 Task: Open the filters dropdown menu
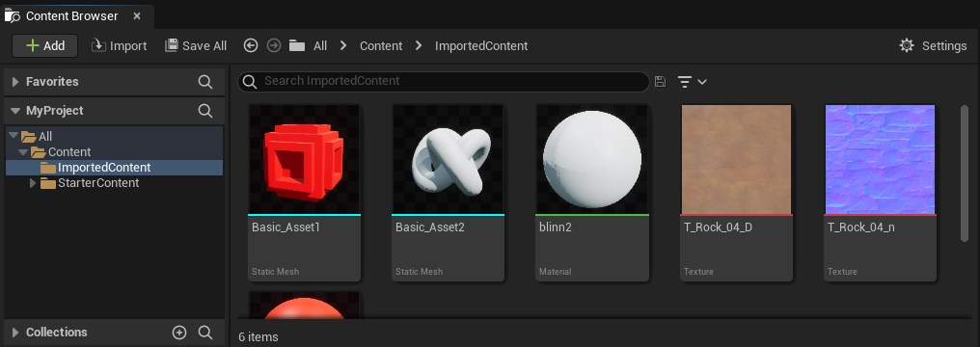692,81
